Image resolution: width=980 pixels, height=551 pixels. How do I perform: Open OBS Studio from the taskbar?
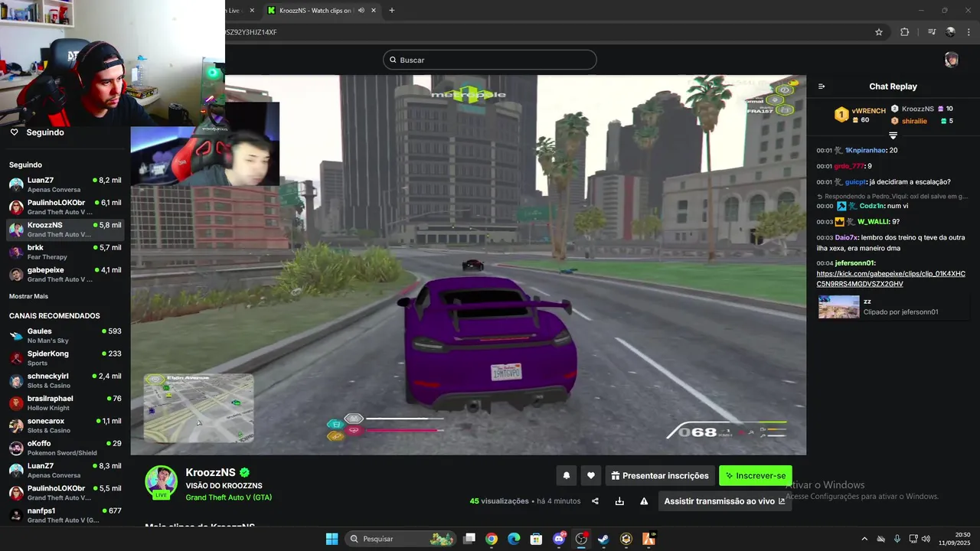click(581, 539)
